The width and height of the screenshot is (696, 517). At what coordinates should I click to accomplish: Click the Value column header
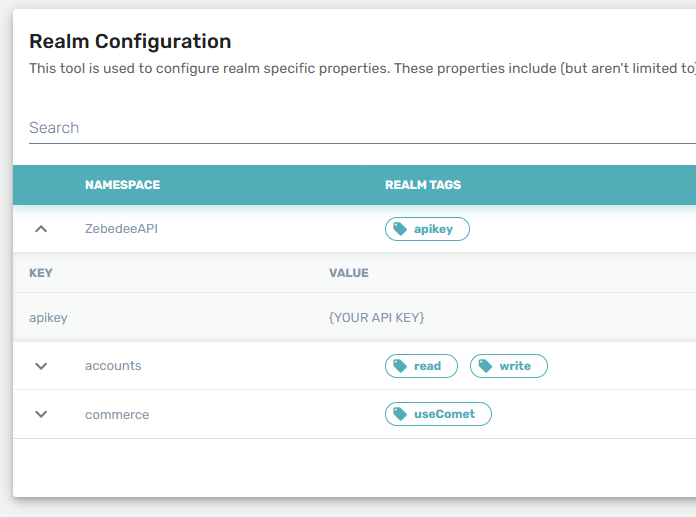click(x=349, y=273)
